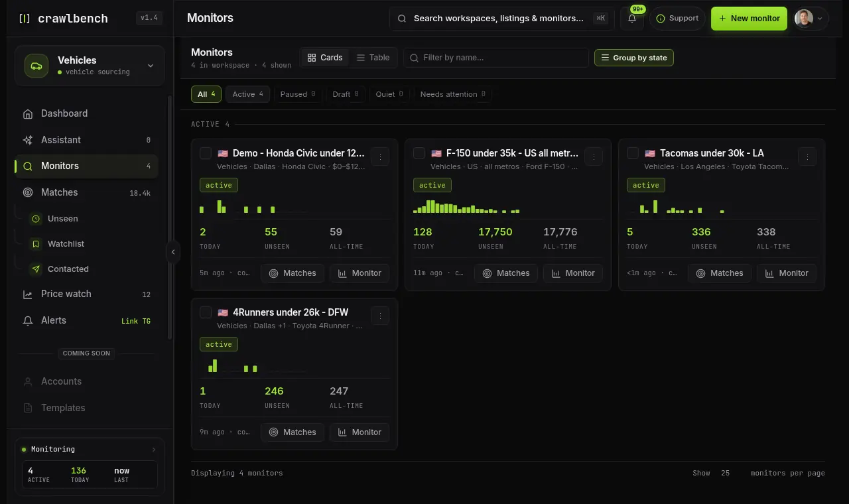849x504 pixels.
Task: Collapse the sidebar with the arrow handle
Action: point(173,252)
